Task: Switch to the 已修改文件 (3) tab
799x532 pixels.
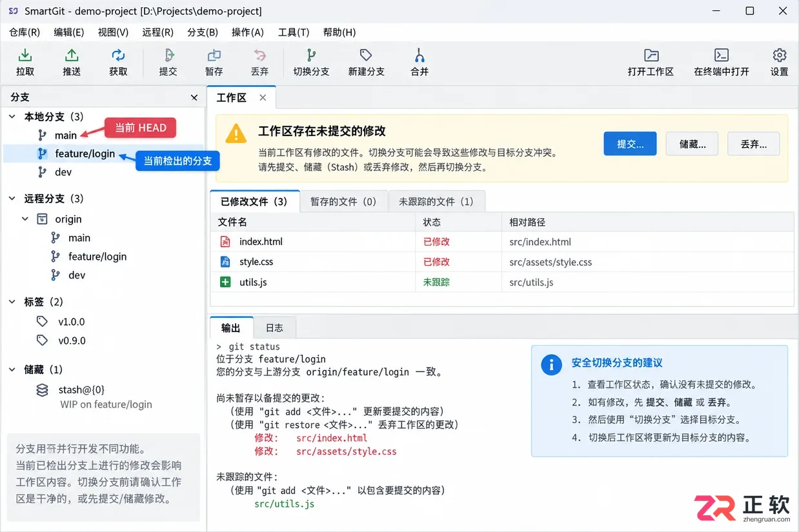Action: (x=254, y=201)
